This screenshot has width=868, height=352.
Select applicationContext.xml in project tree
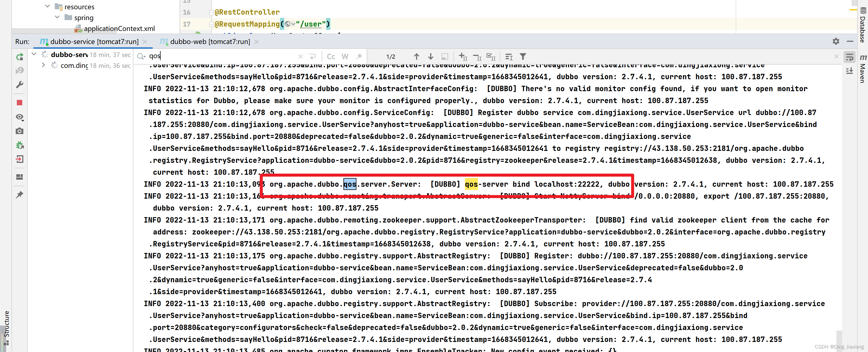click(119, 28)
